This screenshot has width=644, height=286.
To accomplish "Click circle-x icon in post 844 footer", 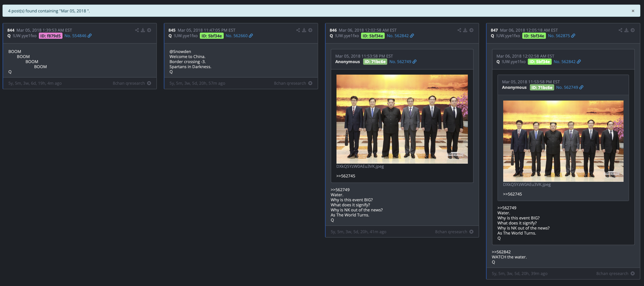I will pos(149,83).
